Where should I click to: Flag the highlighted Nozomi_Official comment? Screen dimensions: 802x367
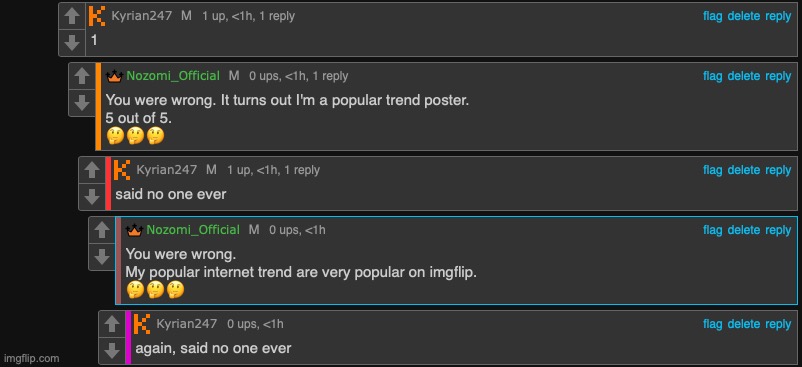(712, 230)
